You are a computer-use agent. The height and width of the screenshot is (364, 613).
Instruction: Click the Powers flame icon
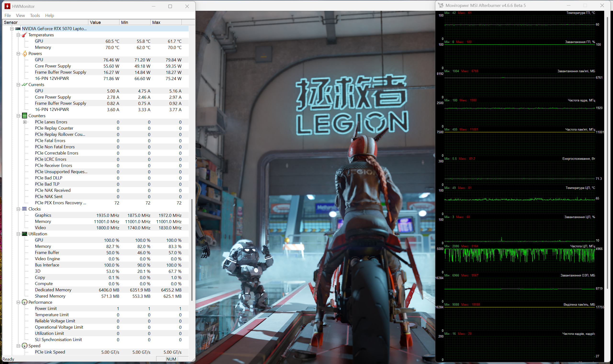[25, 54]
